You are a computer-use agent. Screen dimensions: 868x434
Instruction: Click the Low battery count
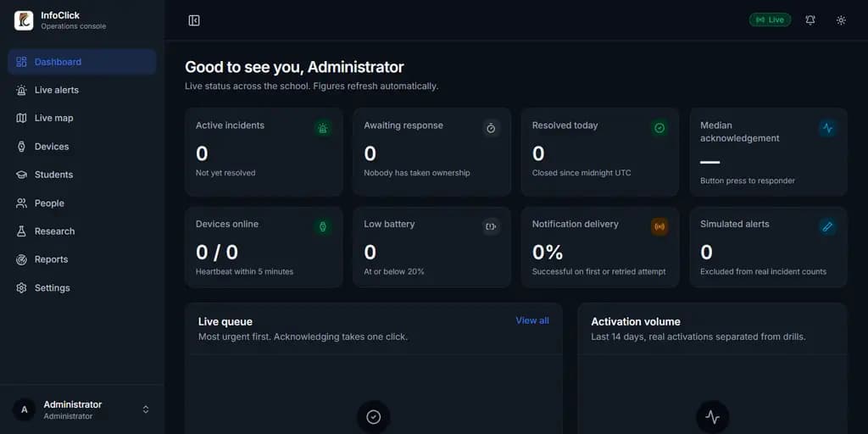point(370,253)
